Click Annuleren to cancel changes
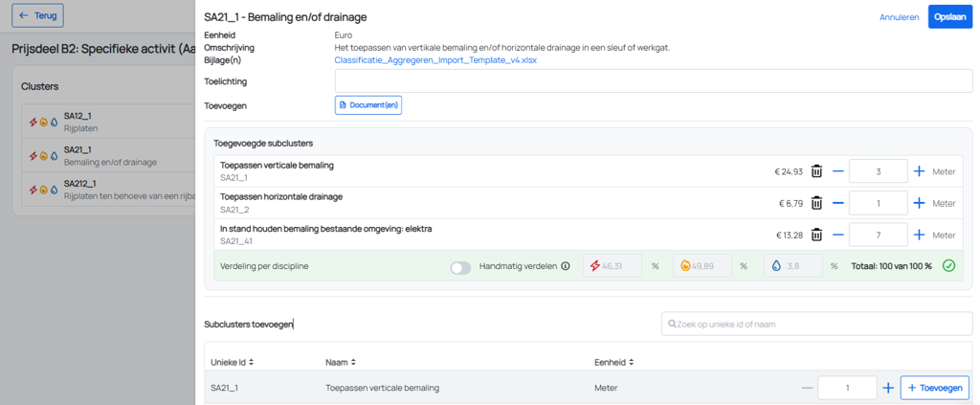The image size is (980, 405). tap(900, 17)
